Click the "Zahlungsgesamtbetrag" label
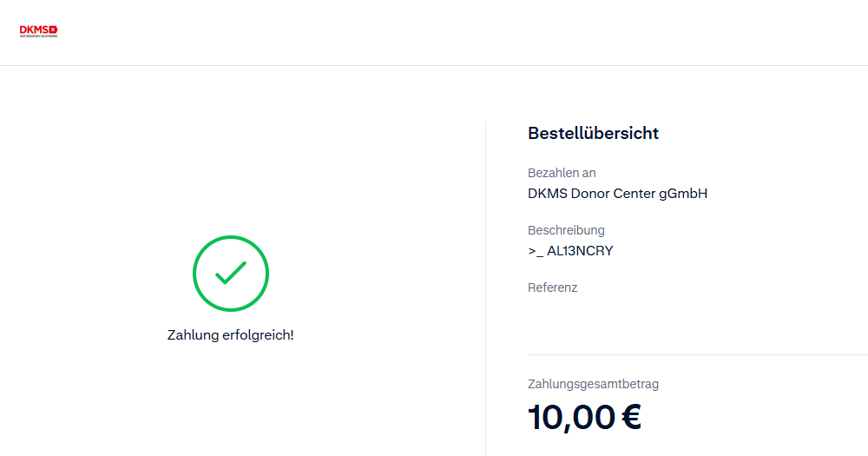This screenshot has width=868, height=456. click(x=599, y=383)
